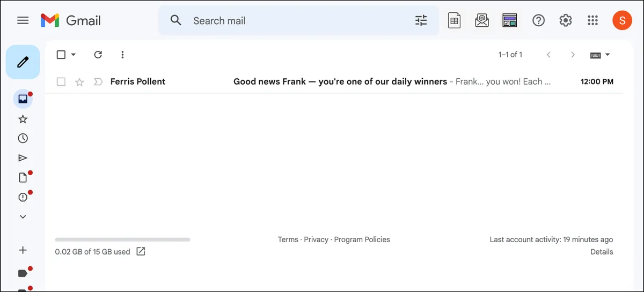
Task: Open the Ferris Pollent sender name
Action: [138, 81]
